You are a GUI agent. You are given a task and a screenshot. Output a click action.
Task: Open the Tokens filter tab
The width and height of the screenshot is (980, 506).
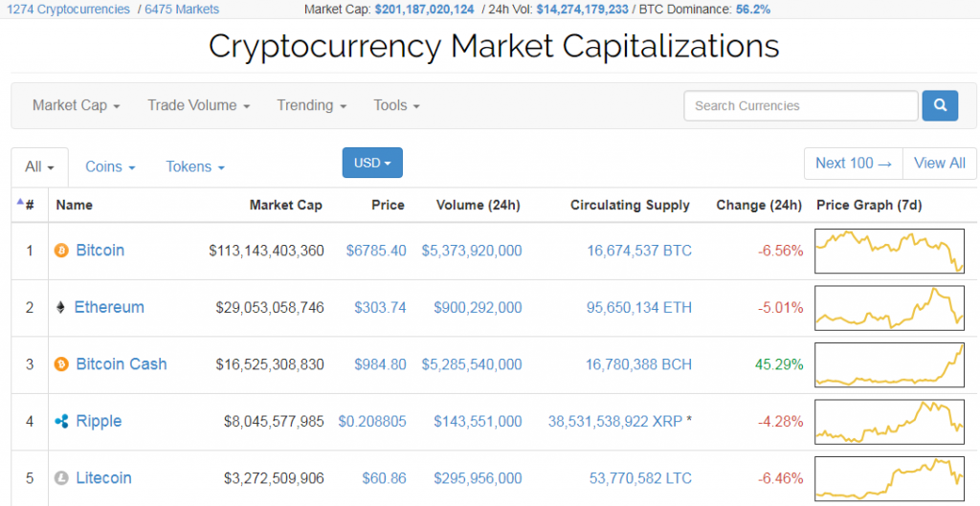coord(195,166)
